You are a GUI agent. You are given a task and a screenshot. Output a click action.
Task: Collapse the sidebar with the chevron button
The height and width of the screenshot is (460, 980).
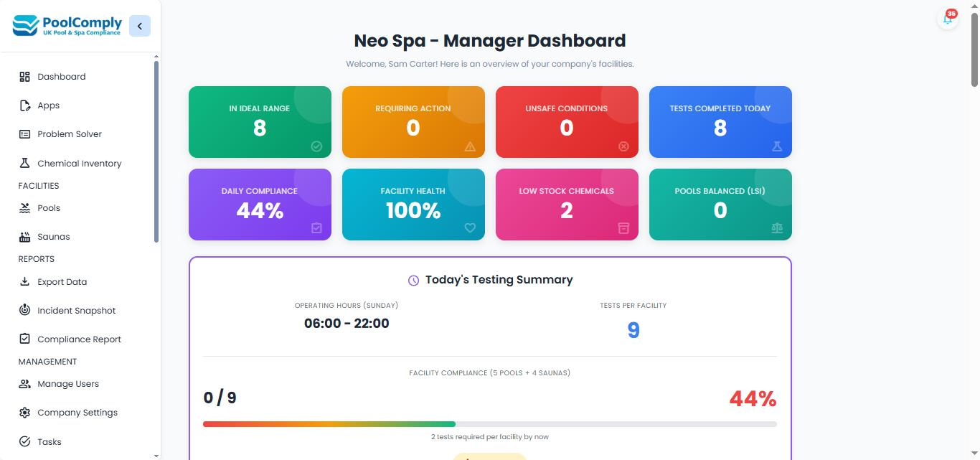140,26
